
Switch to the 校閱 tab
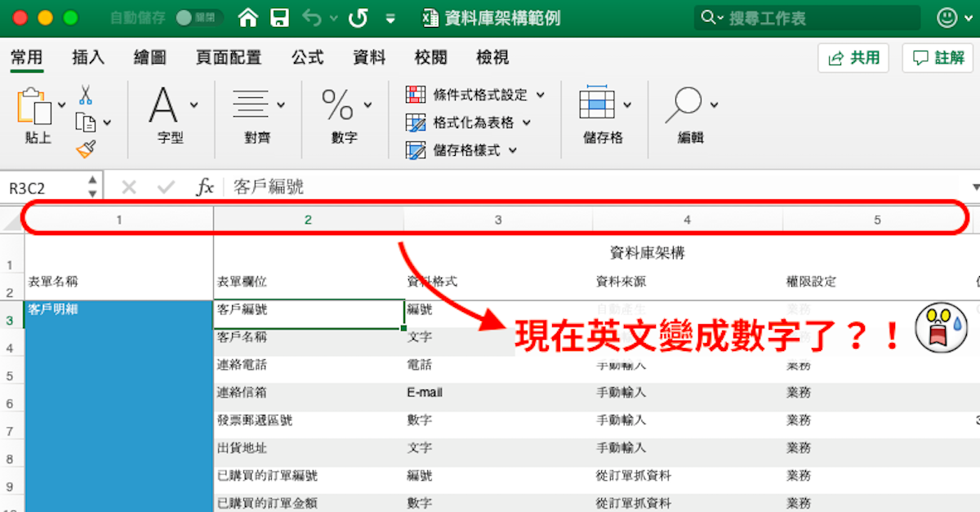tap(431, 57)
